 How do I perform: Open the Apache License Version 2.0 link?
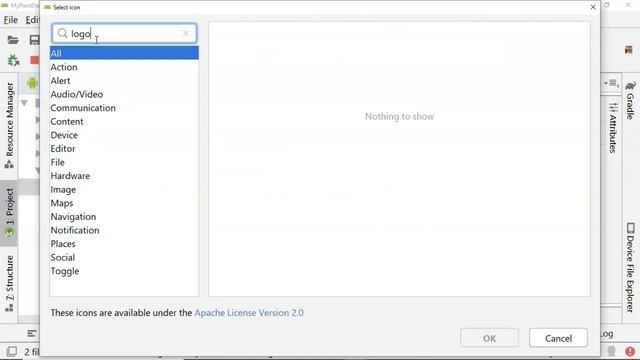tap(249, 313)
